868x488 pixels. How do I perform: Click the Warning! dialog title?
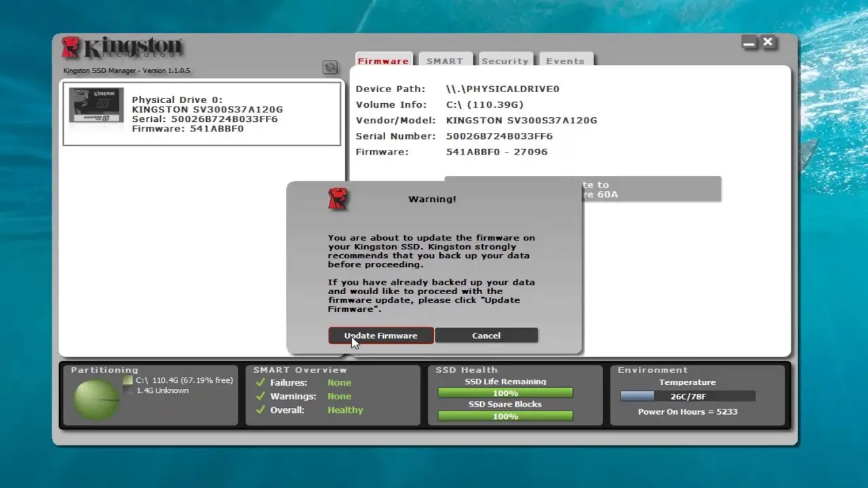tap(432, 199)
